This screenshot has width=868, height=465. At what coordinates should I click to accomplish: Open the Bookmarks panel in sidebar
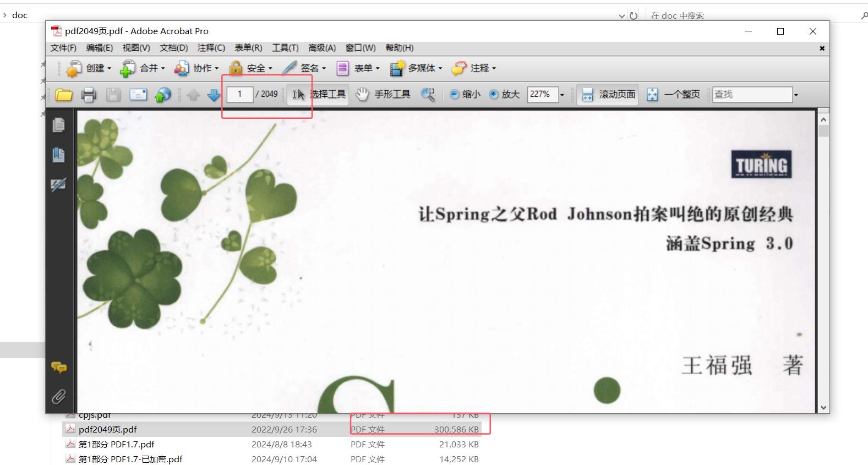click(58, 155)
